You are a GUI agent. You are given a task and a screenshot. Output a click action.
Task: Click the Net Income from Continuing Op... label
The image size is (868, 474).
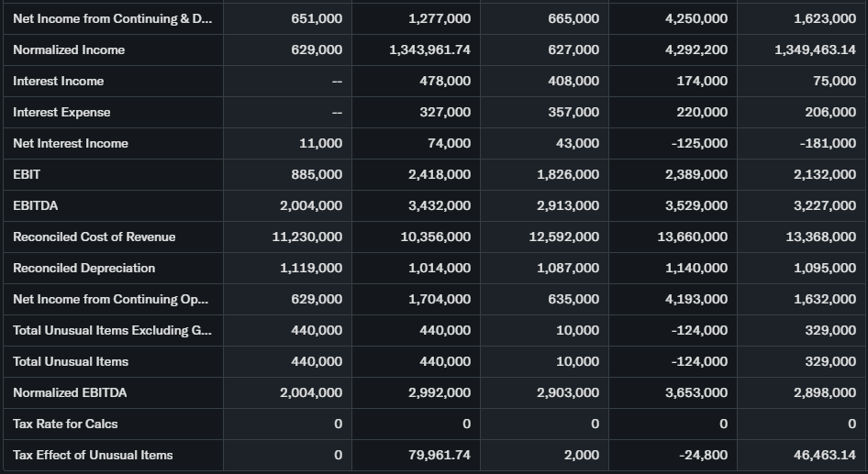pos(110,299)
